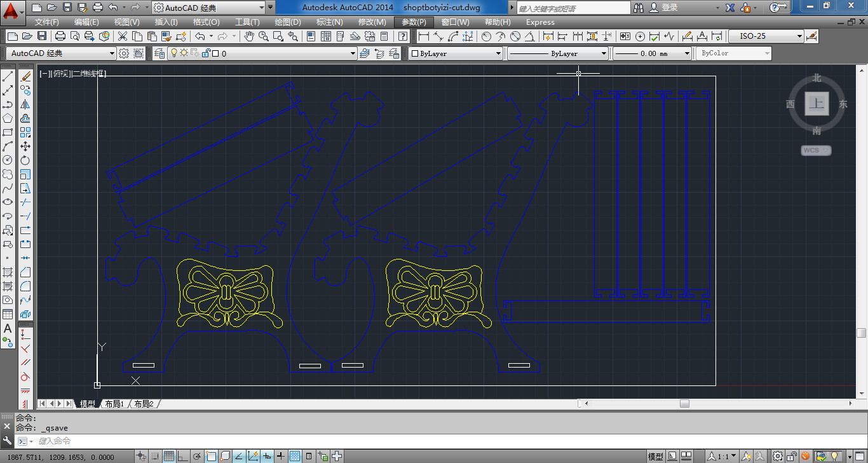868x463 pixels.
Task: Open Dimension Style manager brush icon
Action: [x=811, y=36]
